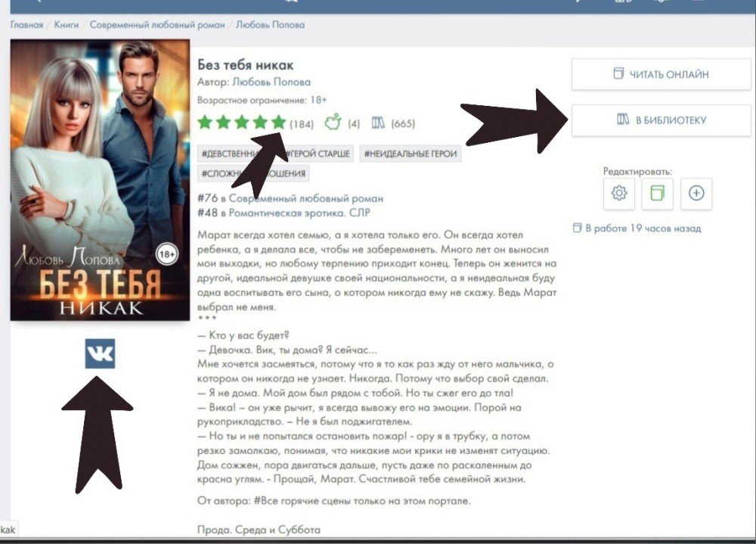Click the 18+ age restriction link
The width and height of the screenshot is (756, 544).
(x=318, y=100)
